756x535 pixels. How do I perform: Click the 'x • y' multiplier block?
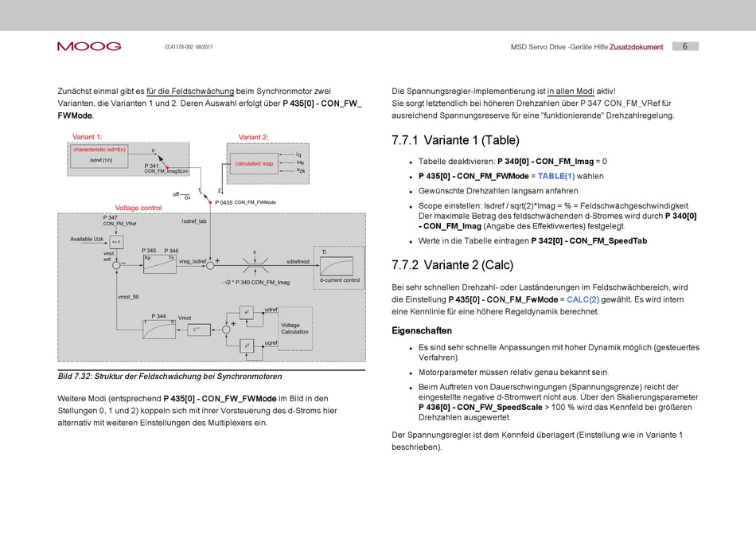pyautogui.click(x=116, y=242)
